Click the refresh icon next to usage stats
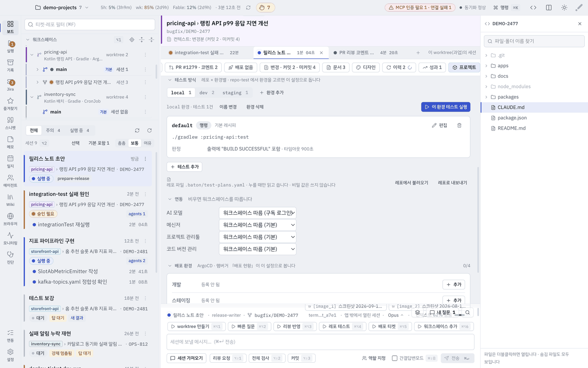Image resolution: width=588 pixels, height=368 pixels. click(x=248, y=7)
